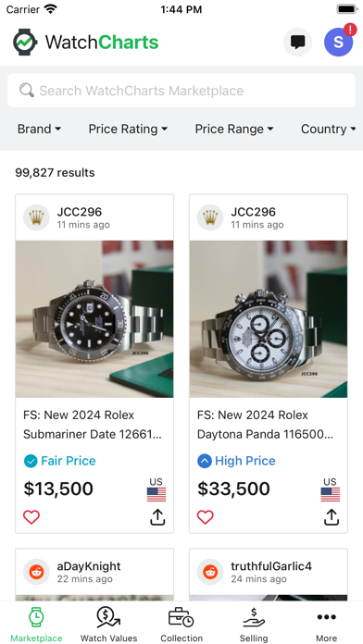Open the More tab

tap(326, 625)
